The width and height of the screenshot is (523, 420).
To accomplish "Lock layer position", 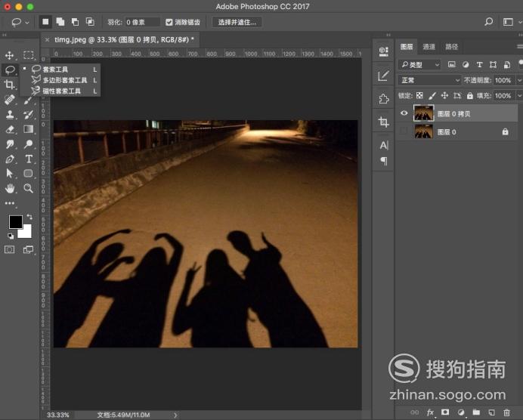I will point(444,96).
